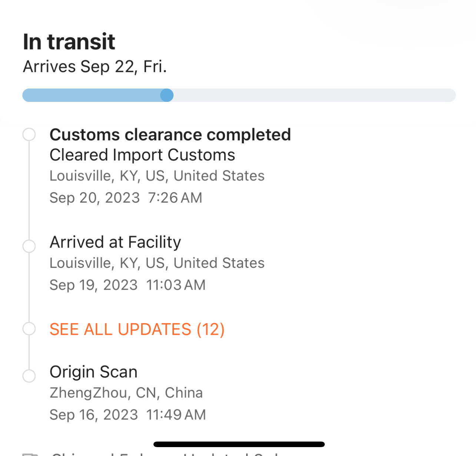Click the In transit status heading
476x456 pixels.
[69, 41]
